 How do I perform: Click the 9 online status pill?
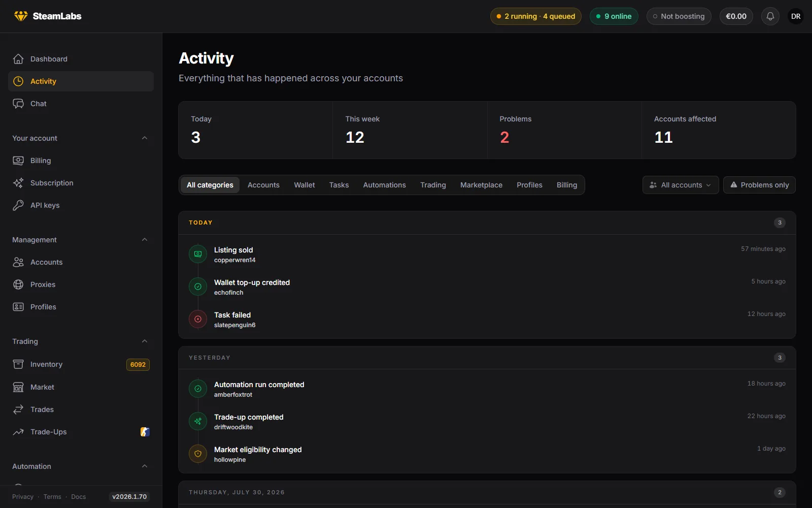(x=614, y=16)
